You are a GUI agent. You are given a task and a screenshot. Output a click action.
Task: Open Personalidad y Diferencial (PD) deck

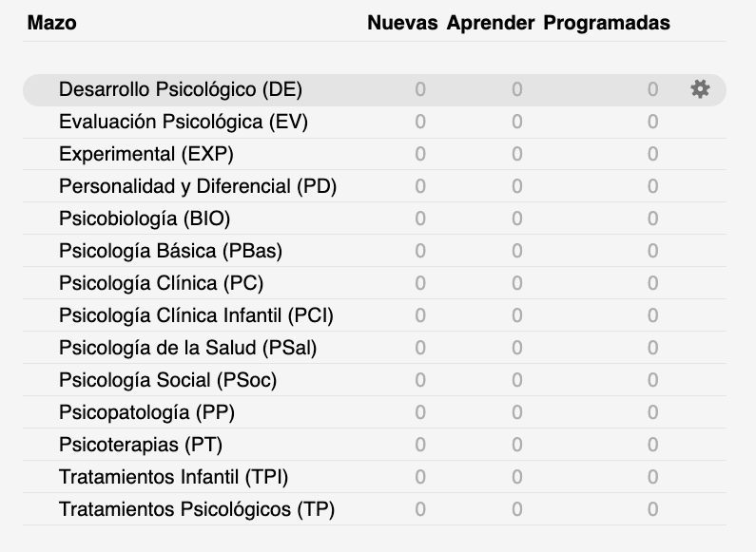pos(198,186)
